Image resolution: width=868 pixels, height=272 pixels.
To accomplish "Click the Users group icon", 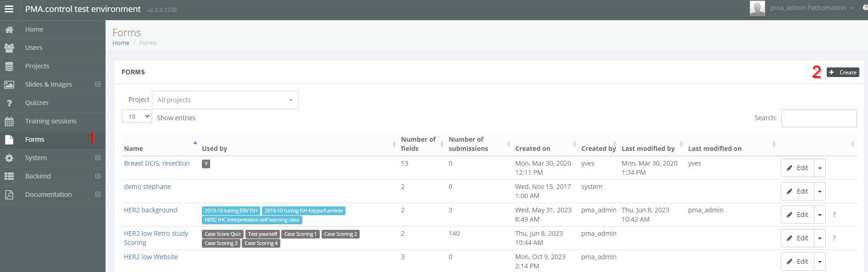I will (9, 48).
